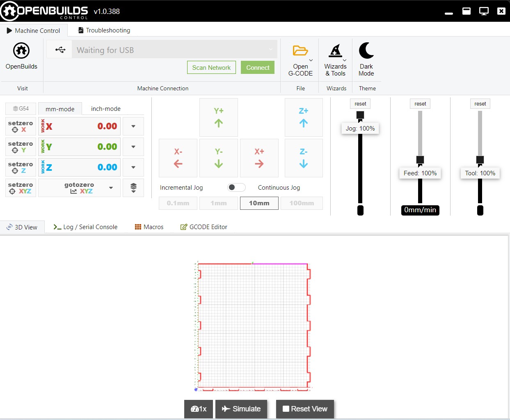Open the Waiting for USB port dropdown

(174, 50)
